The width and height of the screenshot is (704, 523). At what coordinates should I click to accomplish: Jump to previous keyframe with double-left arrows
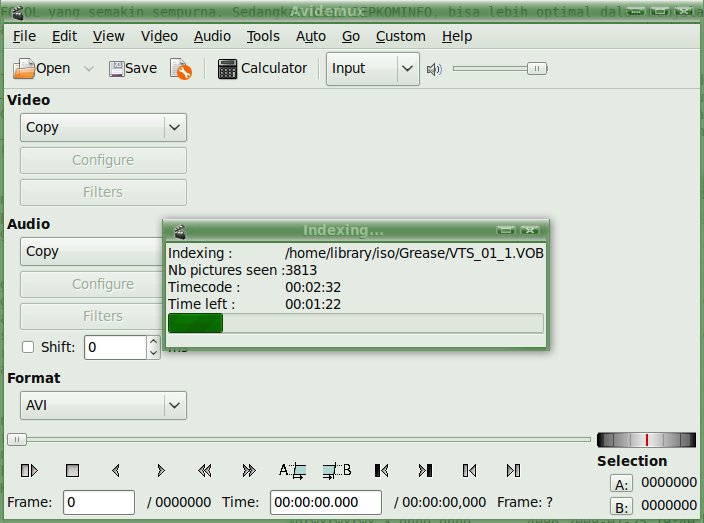(204, 470)
